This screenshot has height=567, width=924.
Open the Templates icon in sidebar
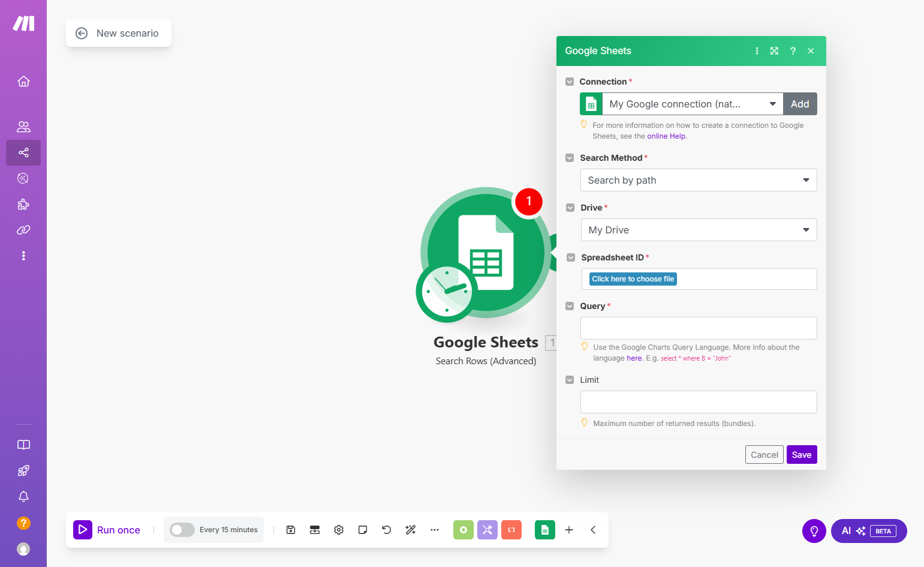coord(23,178)
